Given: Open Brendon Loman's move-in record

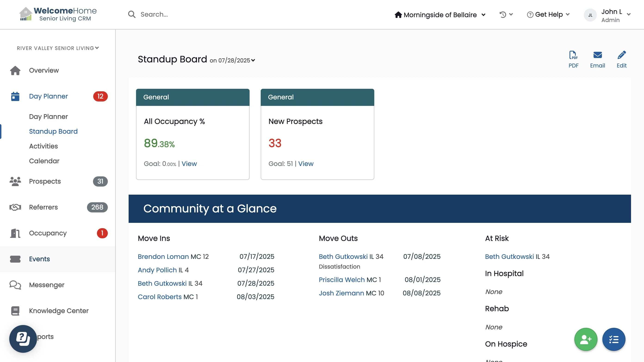Looking at the screenshot, I should (x=163, y=257).
